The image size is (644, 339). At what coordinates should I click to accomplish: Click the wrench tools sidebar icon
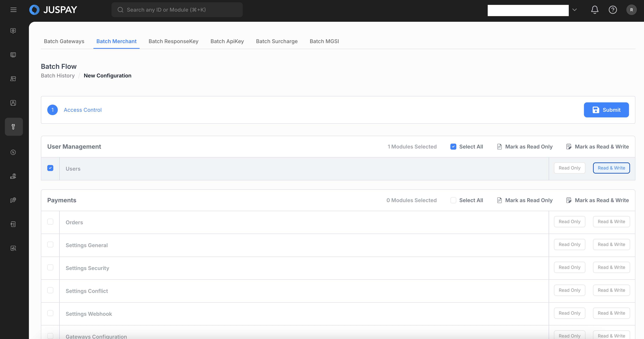pyautogui.click(x=14, y=127)
